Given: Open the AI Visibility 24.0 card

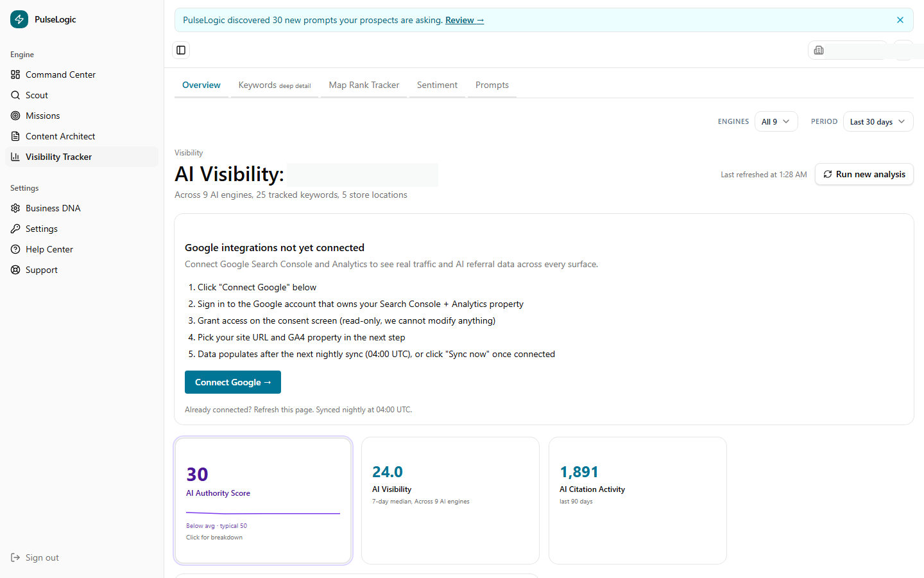Looking at the screenshot, I should click(x=450, y=501).
